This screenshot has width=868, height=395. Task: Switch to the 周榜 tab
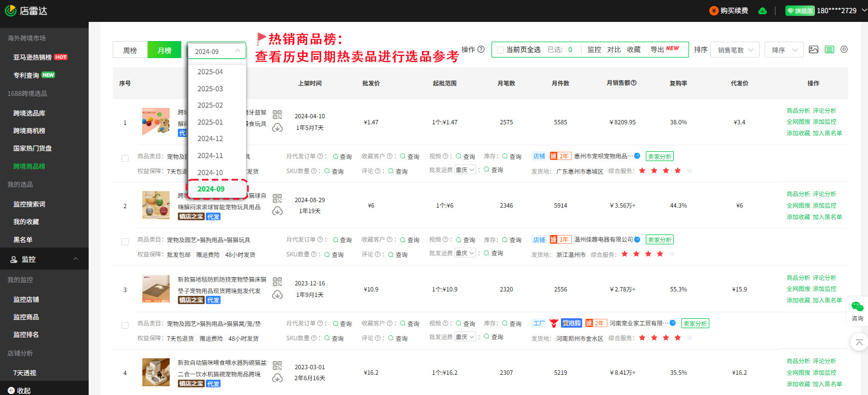[130, 50]
